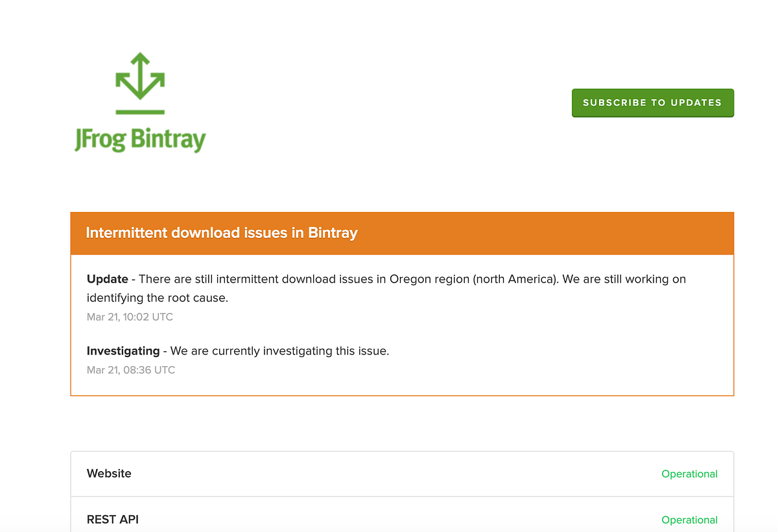778x532 pixels.
Task: Expand the Website component row
Action: point(402,474)
